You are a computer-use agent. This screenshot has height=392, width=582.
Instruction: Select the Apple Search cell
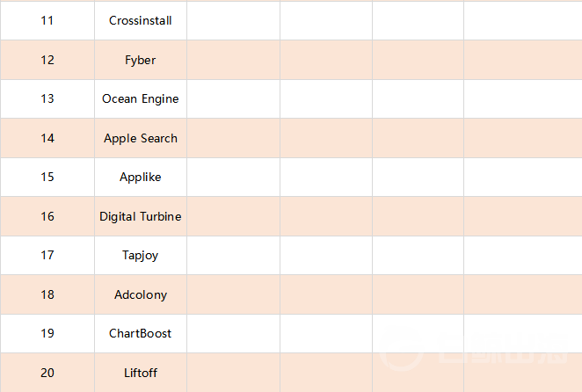[x=141, y=138]
